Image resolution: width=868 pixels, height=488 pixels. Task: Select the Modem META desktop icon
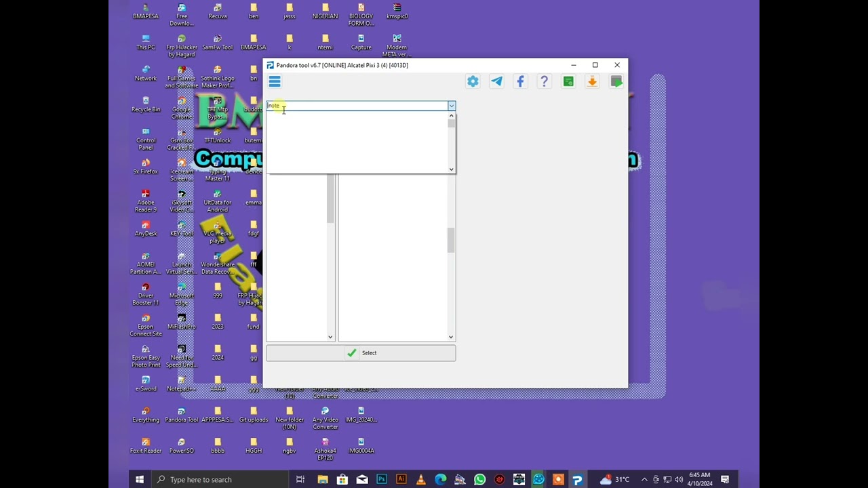[397, 46]
